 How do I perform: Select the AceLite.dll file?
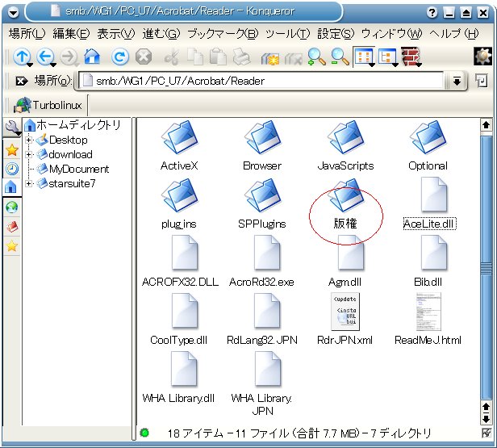tap(429, 203)
